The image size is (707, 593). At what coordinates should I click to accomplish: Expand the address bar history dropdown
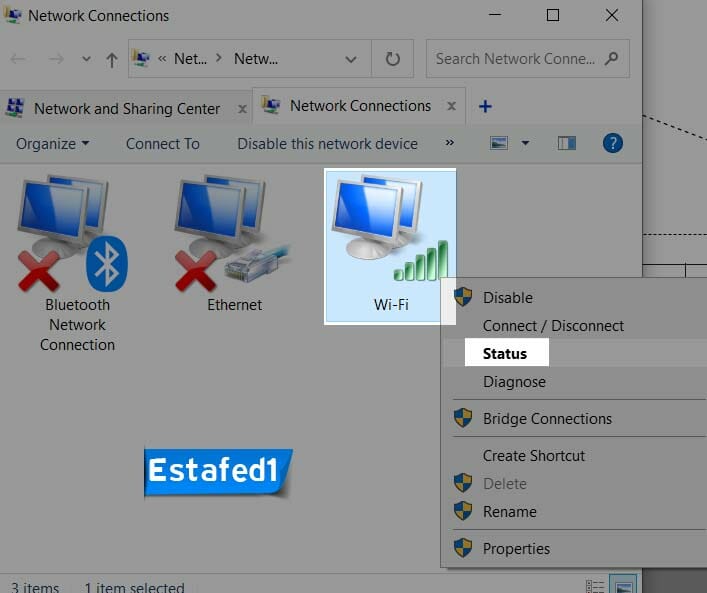coord(351,59)
